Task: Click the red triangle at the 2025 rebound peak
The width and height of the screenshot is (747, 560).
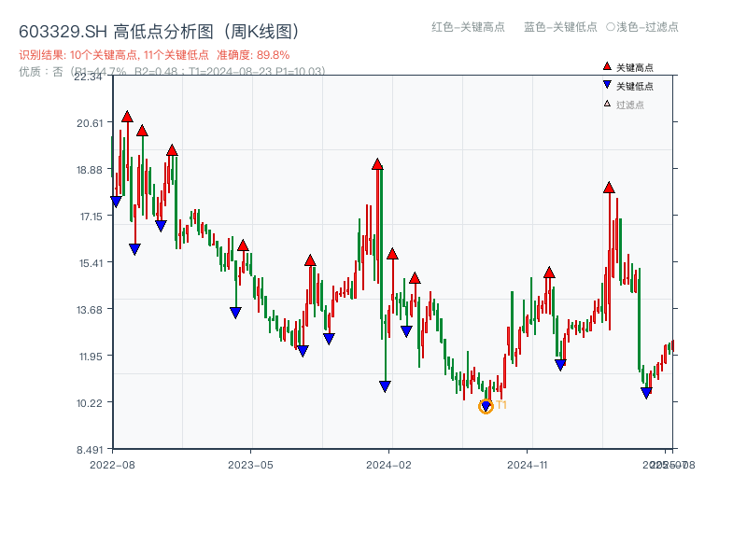Action: tap(608, 189)
